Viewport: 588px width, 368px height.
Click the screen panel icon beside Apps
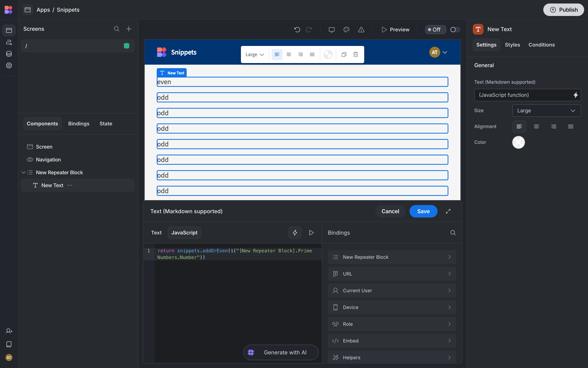coord(28,10)
